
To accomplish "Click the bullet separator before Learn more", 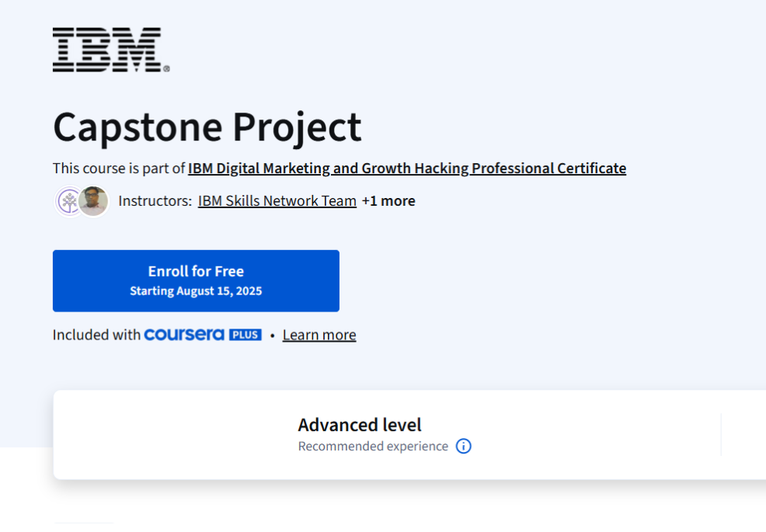I will pyautogui.click(x=272, y=336).
